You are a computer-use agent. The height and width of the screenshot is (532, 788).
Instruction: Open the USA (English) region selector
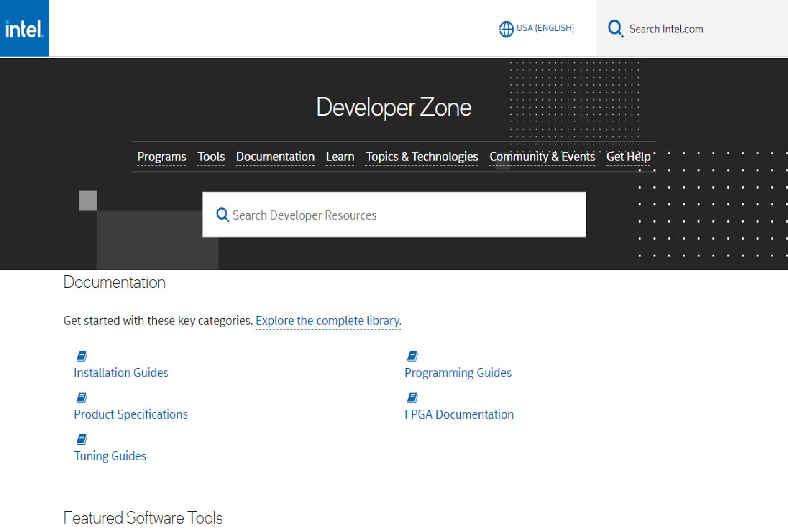[545, 28]
